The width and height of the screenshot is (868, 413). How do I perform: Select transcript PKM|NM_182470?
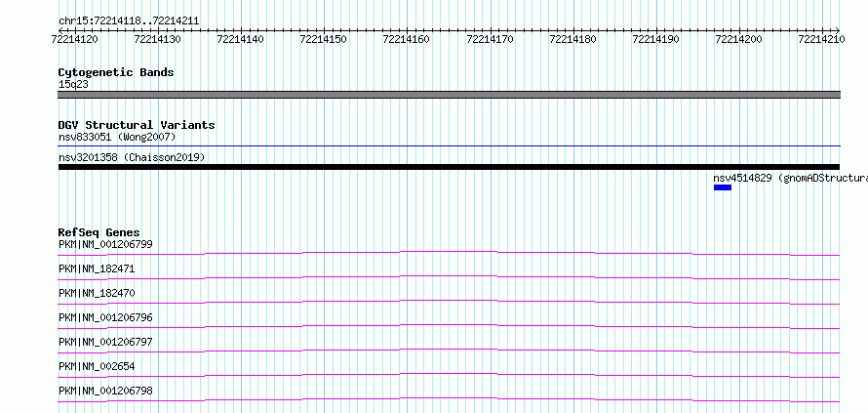(x=97, y=293)
